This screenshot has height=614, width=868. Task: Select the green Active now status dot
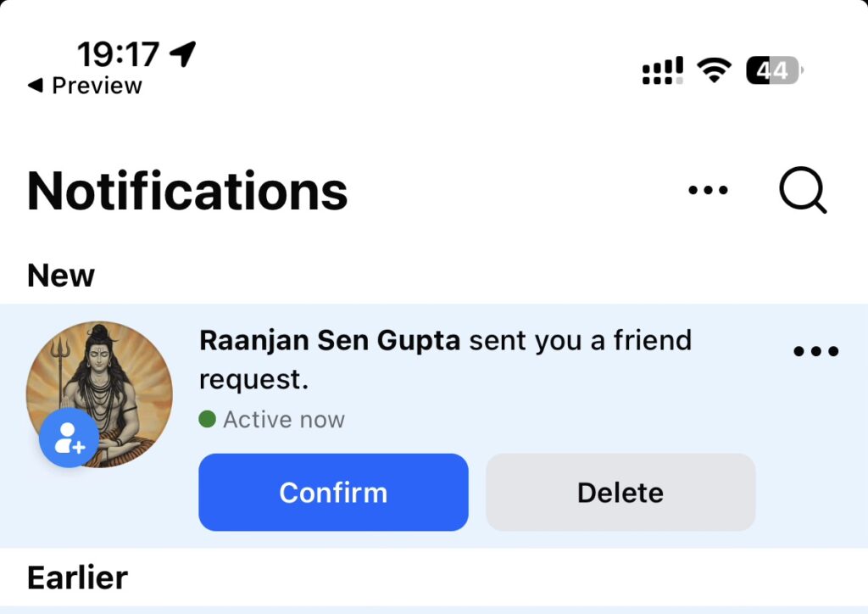pos(206,419)
